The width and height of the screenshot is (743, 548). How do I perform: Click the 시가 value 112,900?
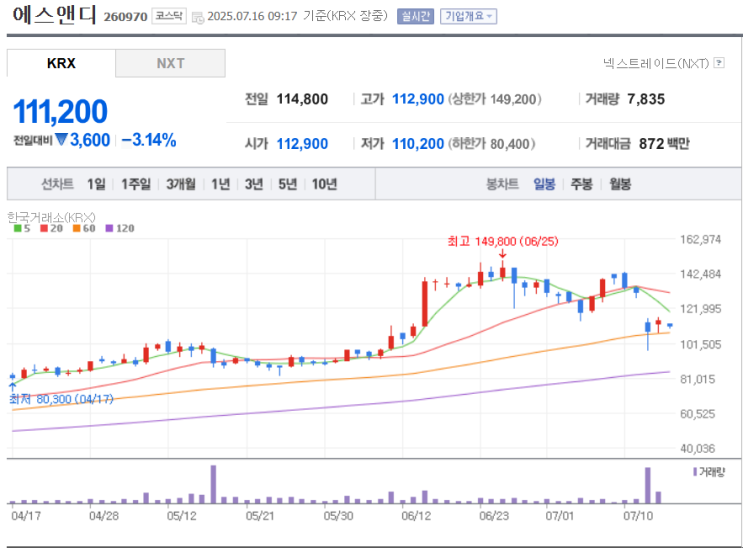[x=302, y=144]
